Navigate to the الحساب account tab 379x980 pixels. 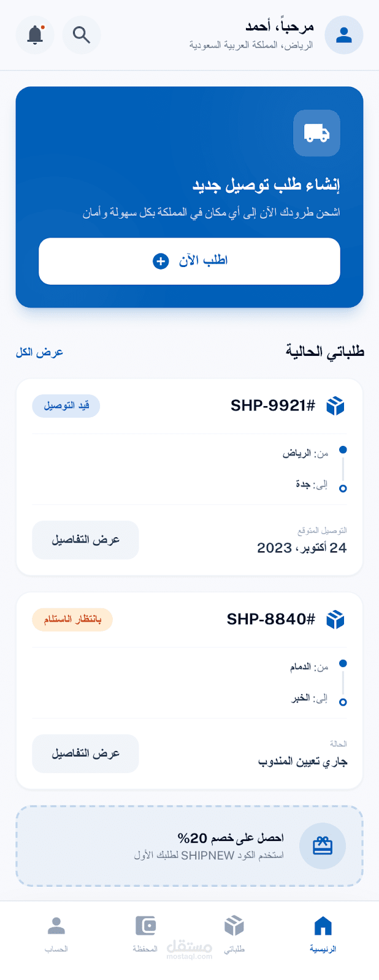[x=56, y=933]
